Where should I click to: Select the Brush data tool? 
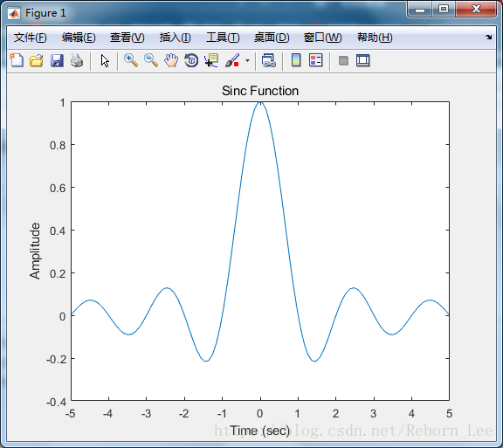[x=232, y=60]
